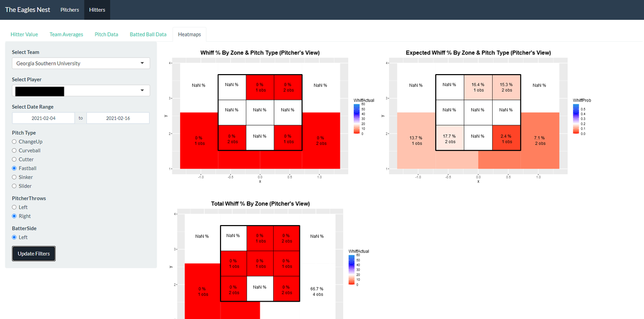Image resolution: width=644 pixels, height=319 pixels.
Task: Click the 2.4 % zone cell
Action: pos(506,139)
